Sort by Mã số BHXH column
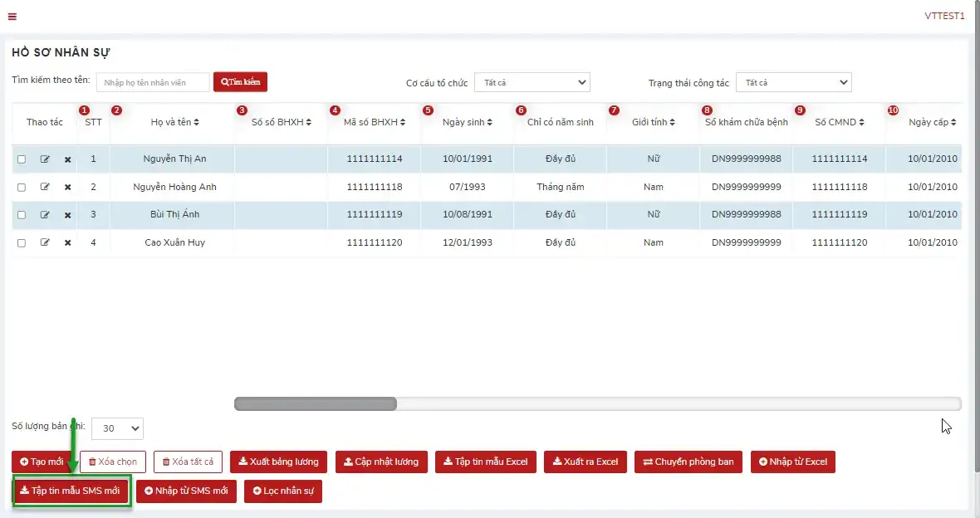980x518 pixels. point(375,123)
